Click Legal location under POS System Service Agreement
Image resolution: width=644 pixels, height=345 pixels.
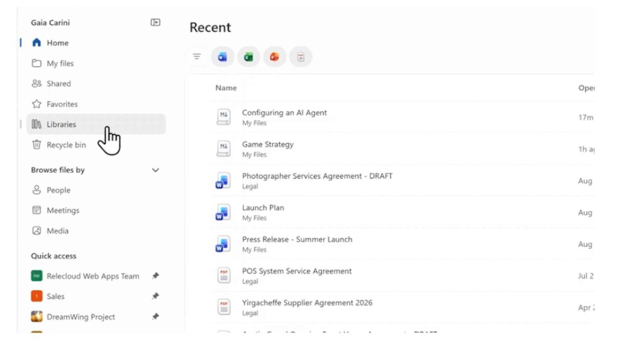tap(250, 282)
